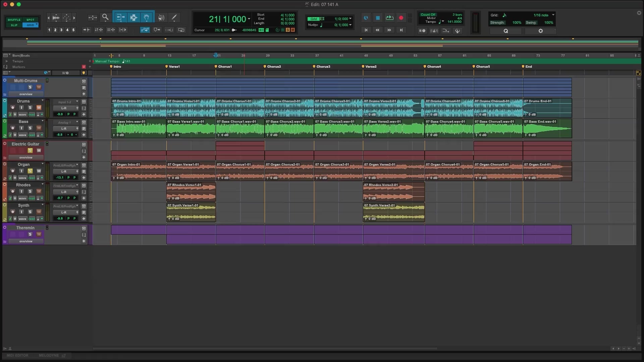Jump to the Chorus3 marker
The height and width of the screenshot is (362, 644).
[314, 67]
